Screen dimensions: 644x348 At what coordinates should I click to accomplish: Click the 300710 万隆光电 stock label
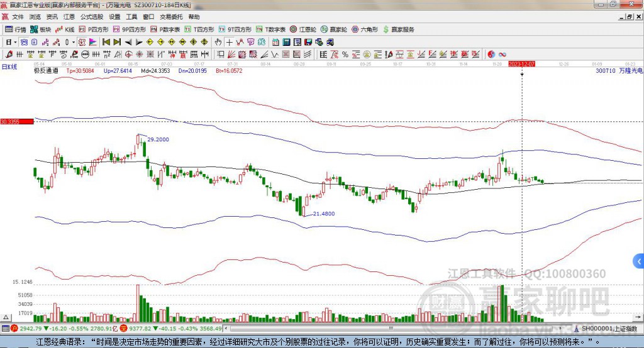tap(619, 70)
